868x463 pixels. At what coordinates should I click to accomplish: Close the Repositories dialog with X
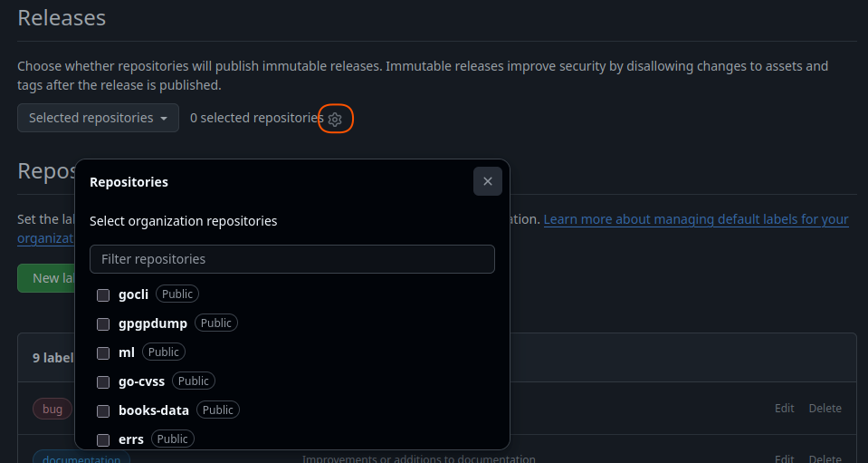point(487,181)
